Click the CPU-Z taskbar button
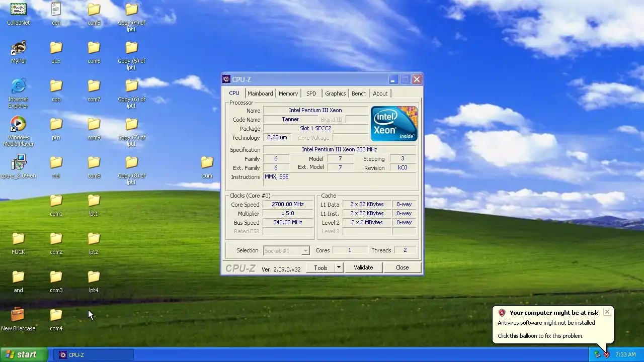This screenshot has width=644, height=362. 94,355
